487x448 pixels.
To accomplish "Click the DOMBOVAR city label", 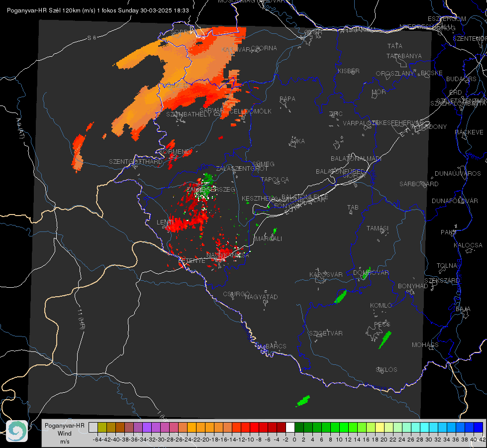I will coord(371,273).
